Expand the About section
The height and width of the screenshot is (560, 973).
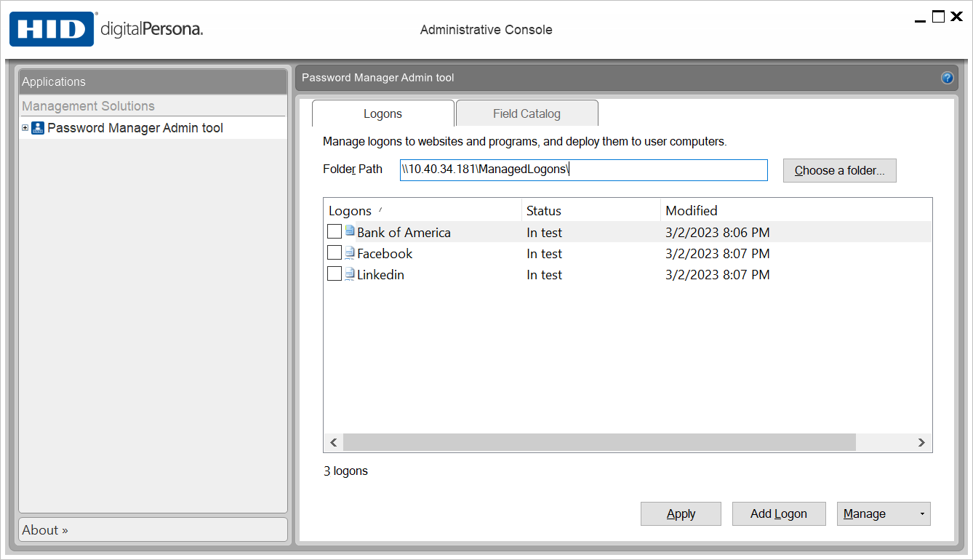(x=45, y=530)
